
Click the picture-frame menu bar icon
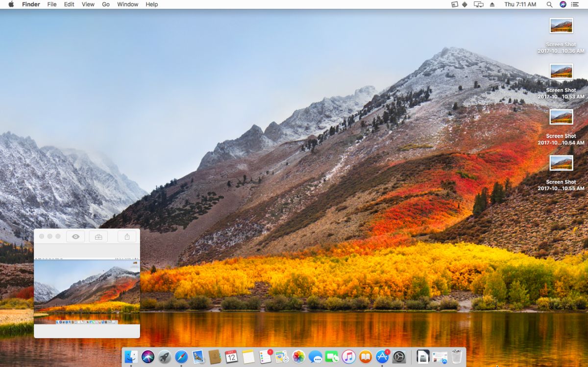click(454, 4)
